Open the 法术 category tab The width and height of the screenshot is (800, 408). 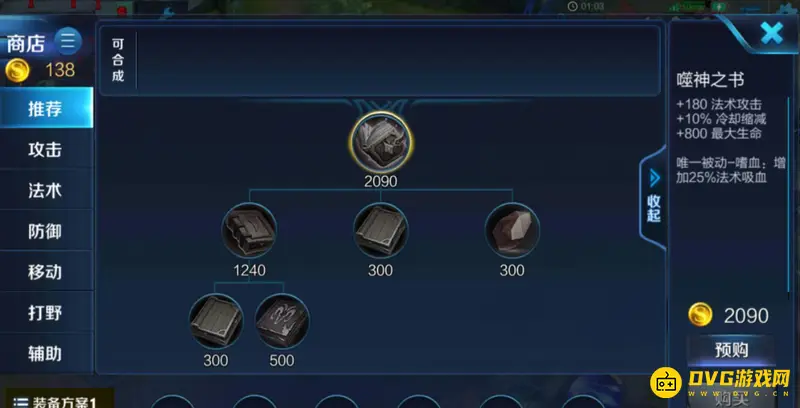46,189
